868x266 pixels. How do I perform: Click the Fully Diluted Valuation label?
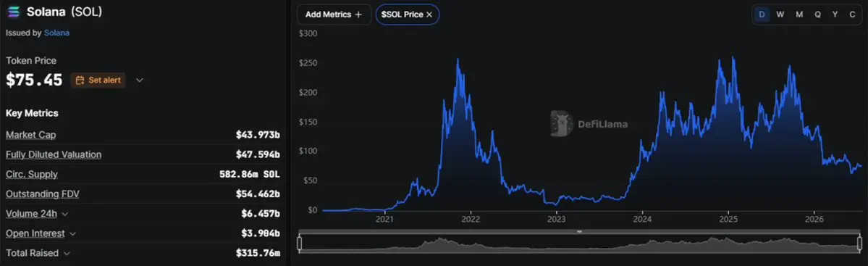tap(54, 154)
